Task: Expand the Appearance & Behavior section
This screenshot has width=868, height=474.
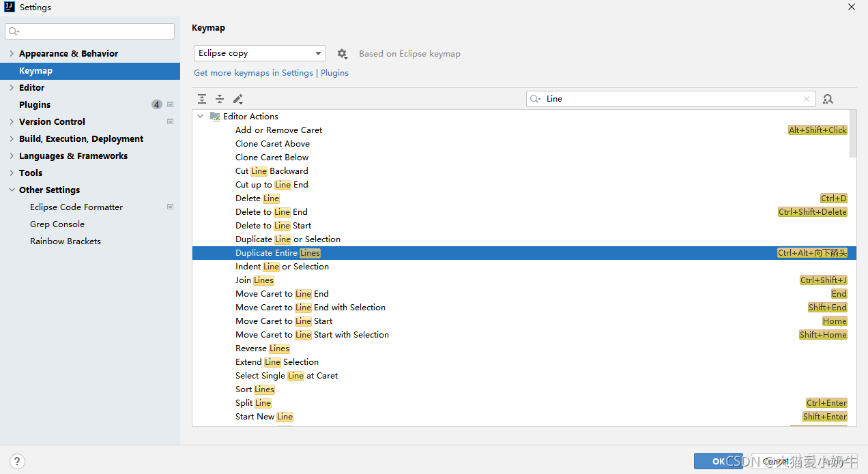Action: (x=12, y=53)
